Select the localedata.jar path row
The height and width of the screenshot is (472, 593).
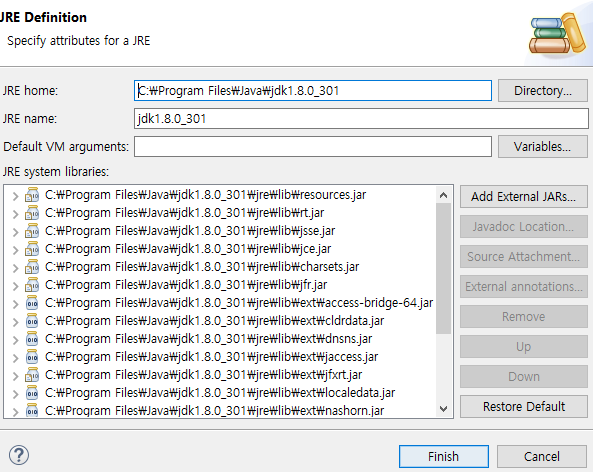220,393
